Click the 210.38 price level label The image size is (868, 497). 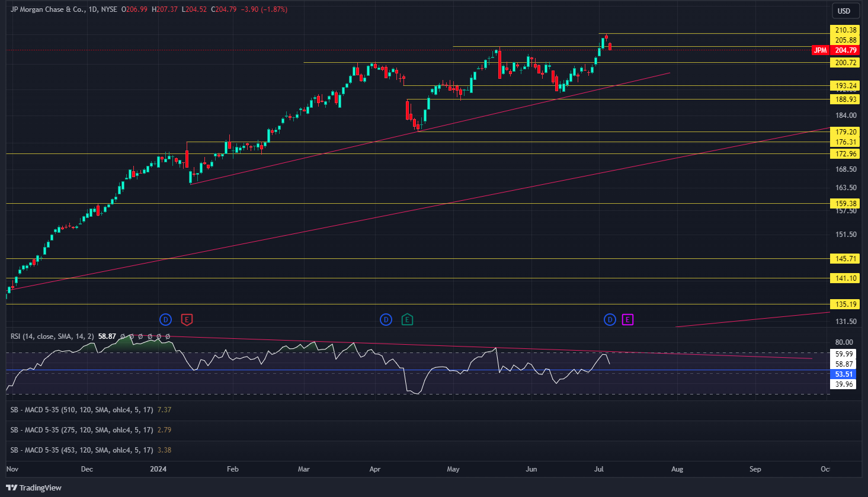(x=845, y=30)
